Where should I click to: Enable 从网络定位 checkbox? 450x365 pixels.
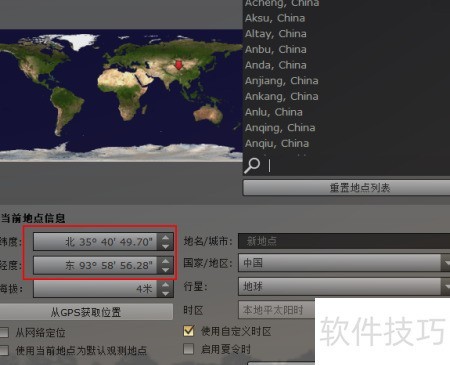[x=4, y=332]
